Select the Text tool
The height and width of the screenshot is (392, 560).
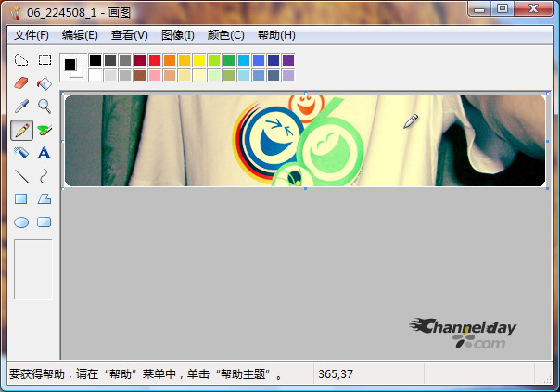click(x=45, y=153)
